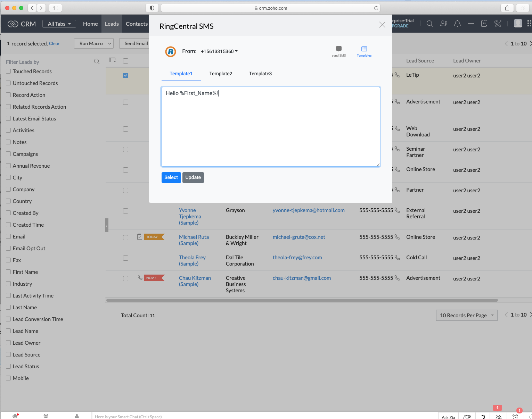Open the From phone number dropdown

click(219, 51)
